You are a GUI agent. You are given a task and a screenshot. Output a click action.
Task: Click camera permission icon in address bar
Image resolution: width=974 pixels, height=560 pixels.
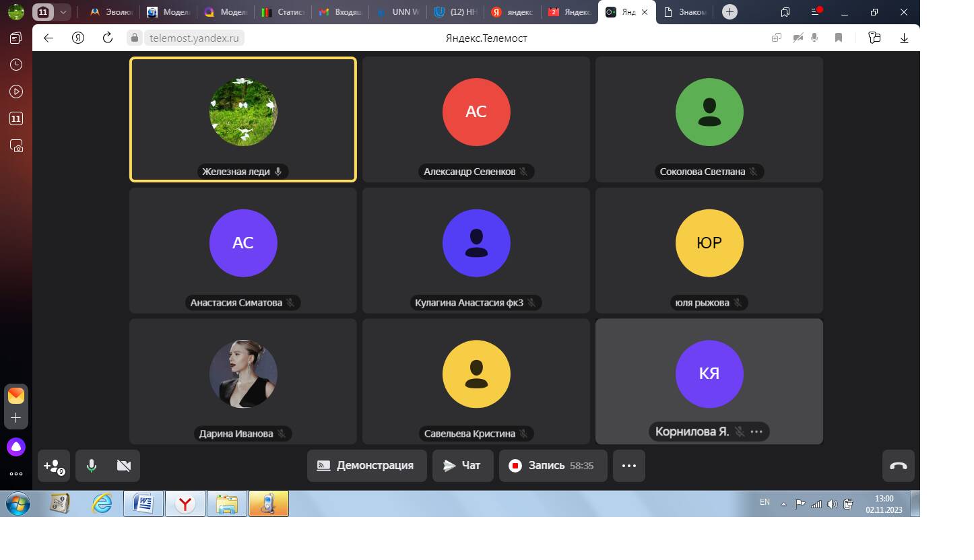(x=798, y=38)
